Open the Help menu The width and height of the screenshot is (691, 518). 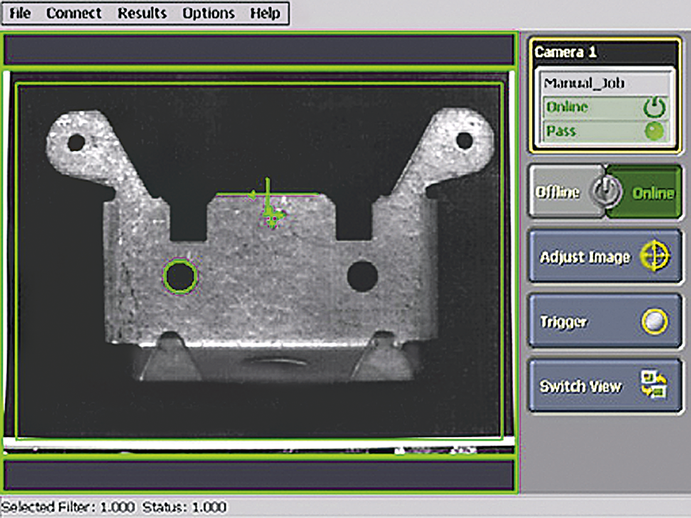(x=265, y=14)
